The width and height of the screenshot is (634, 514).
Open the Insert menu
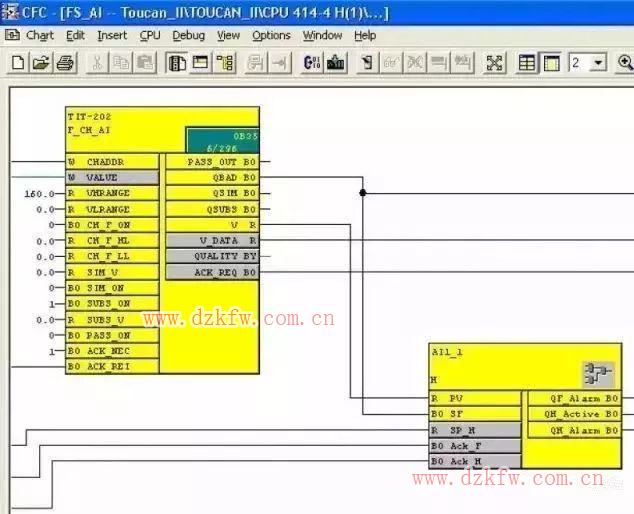112,36
